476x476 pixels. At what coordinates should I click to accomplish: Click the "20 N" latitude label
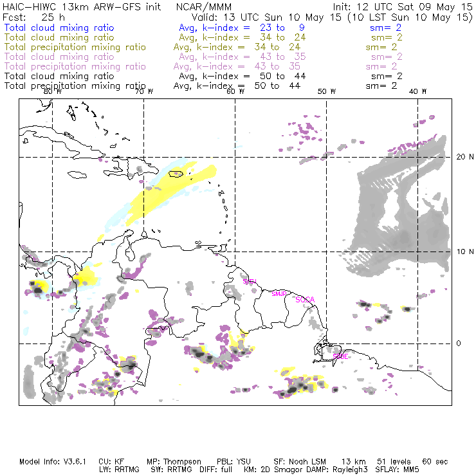pyautogui.click(x=465, y=157)
